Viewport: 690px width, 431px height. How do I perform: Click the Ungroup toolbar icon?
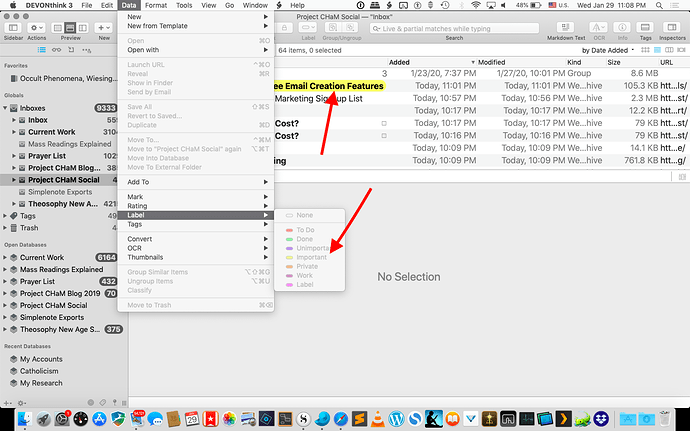coord(351,27)
